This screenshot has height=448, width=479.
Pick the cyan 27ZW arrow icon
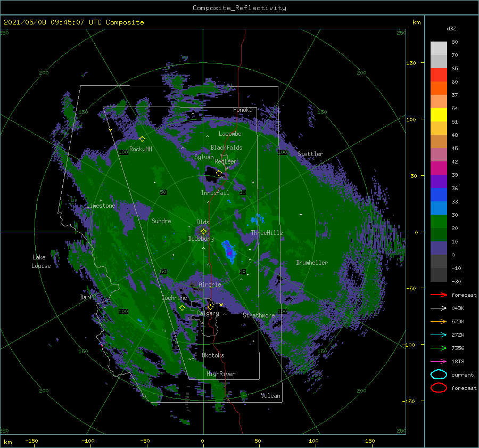click(x=439, y=335)
